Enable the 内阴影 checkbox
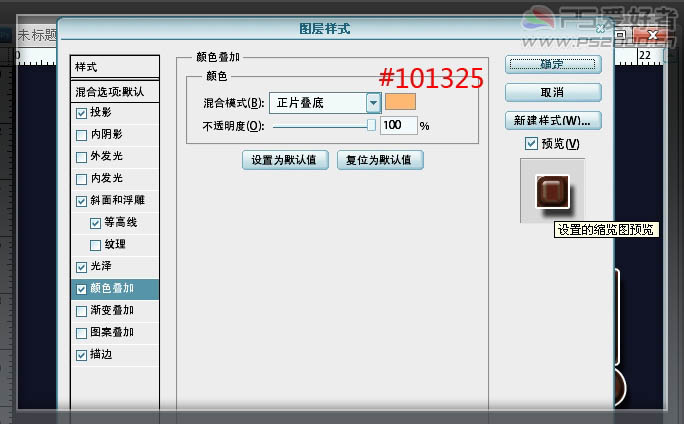The height and width of the screenshot is (424, 684). (81, 135)
